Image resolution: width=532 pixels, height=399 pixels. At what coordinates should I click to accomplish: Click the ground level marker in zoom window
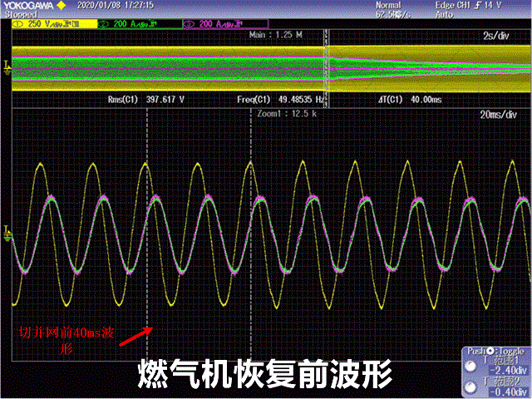click(x=7, y=230)
